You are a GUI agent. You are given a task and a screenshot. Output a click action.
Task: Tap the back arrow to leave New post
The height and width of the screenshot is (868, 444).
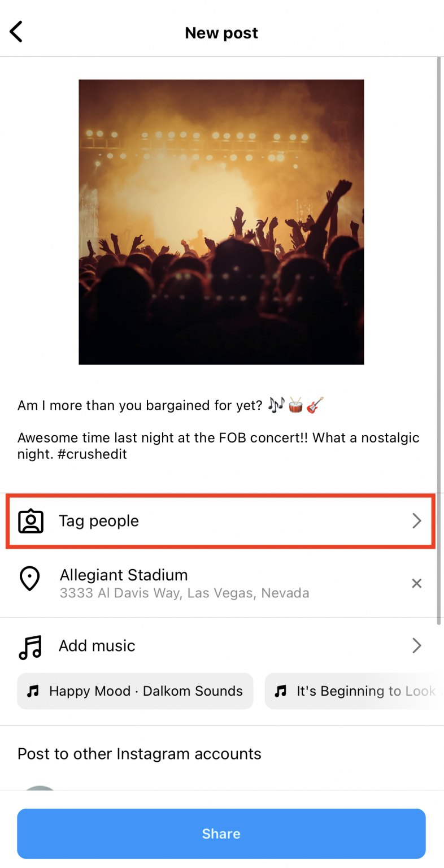(15, 32)
